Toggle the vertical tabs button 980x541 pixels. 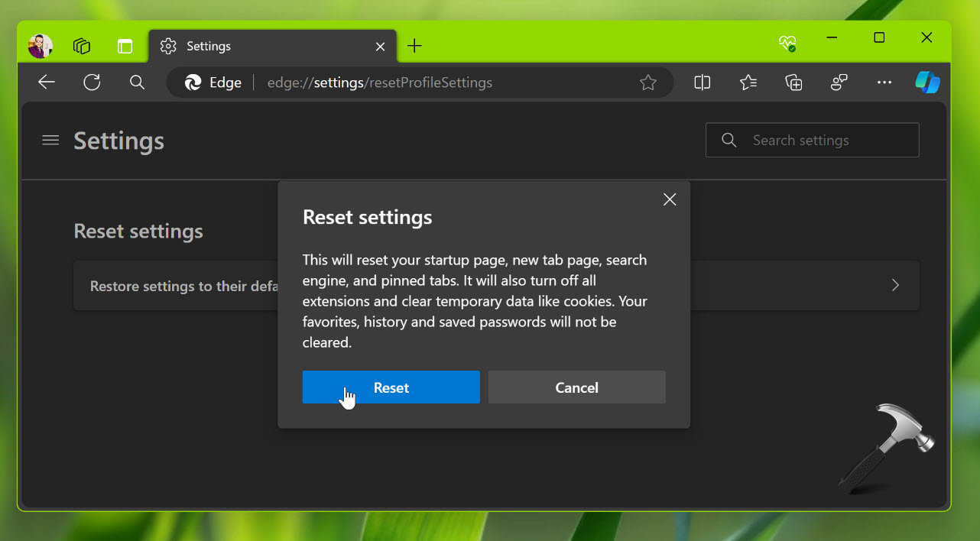125,46
